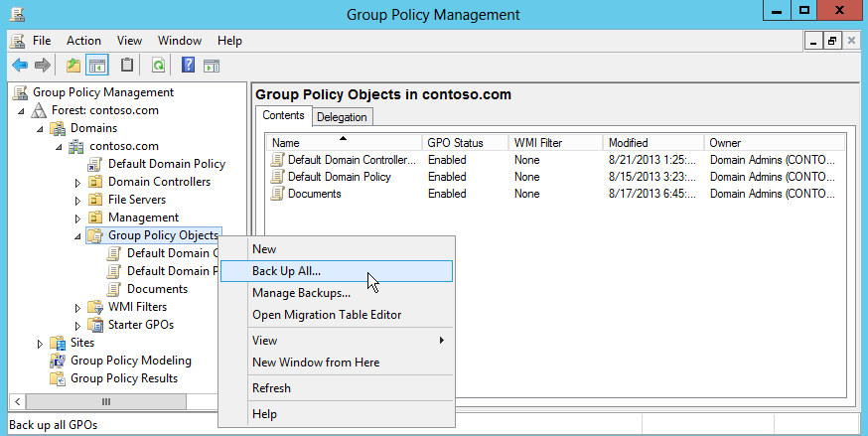The width and height of the screenshot is (868, 436).
Task: Collapse the Forest: contoso.com node
Action: pyautogui.click(x=21, y=111)
